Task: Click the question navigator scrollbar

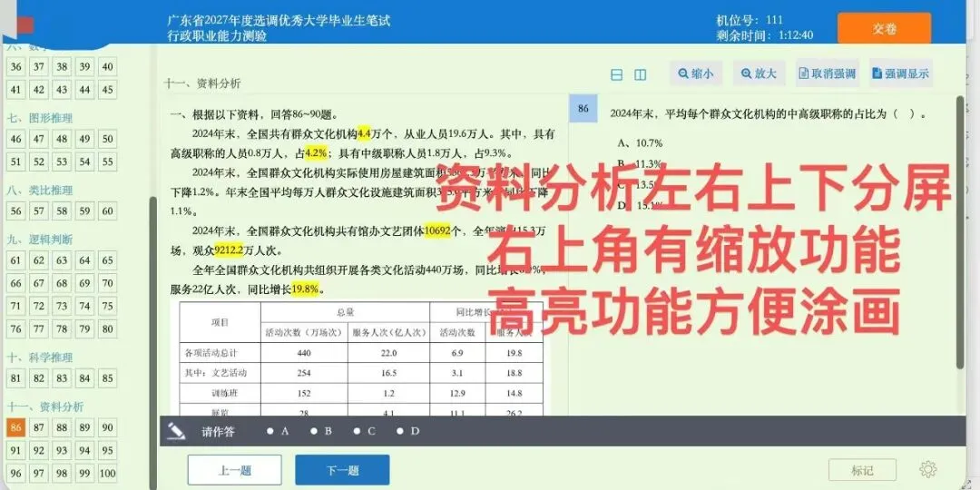Action: coord(152,344)
